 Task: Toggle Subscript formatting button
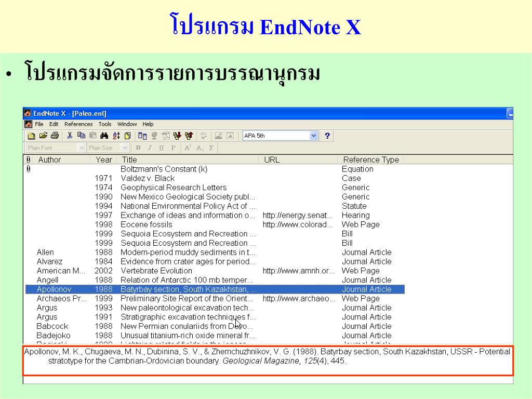tap(200, 148)
